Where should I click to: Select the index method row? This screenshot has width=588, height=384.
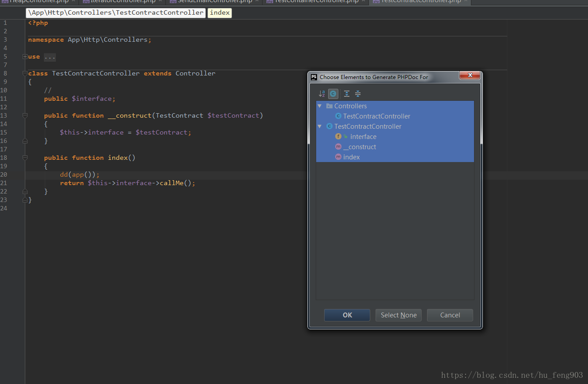pyautogui.click(x=395, y=157)
